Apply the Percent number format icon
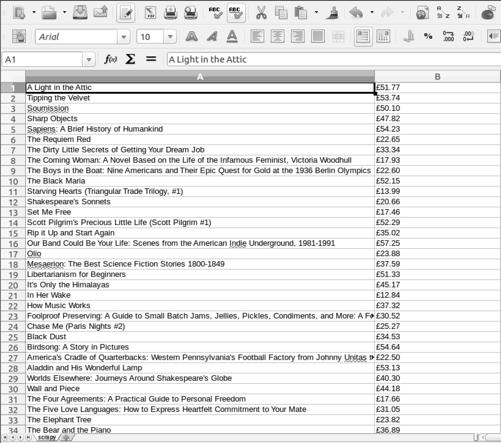501x443 pixels. [x=428, y=36]
